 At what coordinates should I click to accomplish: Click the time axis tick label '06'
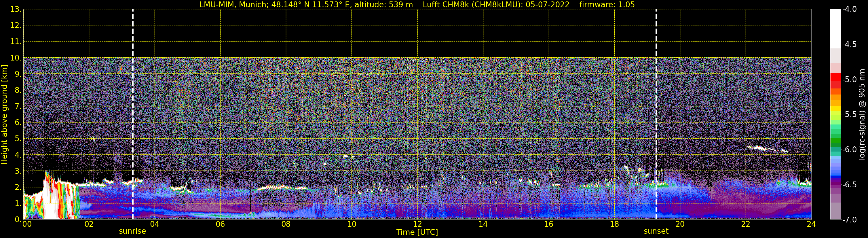pos(220,224)
